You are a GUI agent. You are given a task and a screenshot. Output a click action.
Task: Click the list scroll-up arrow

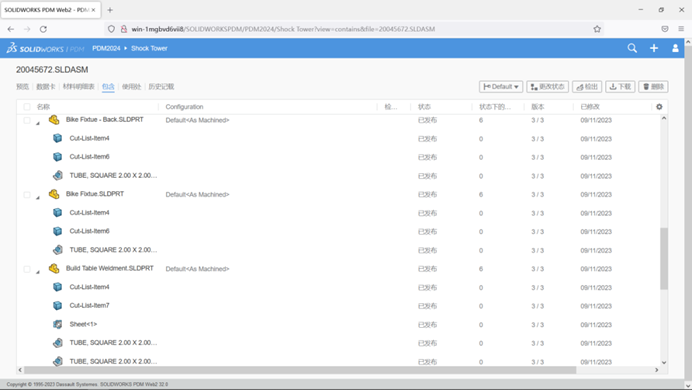664,118
